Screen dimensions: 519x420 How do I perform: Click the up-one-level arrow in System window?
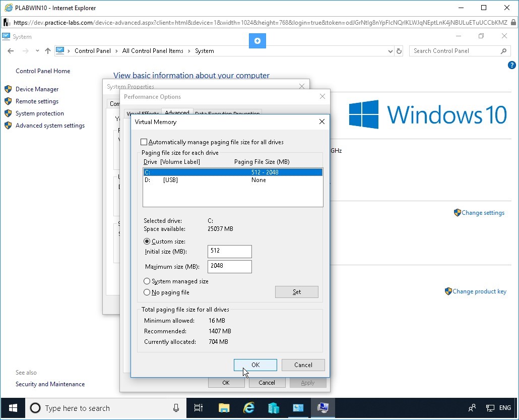tap(48, 51)
